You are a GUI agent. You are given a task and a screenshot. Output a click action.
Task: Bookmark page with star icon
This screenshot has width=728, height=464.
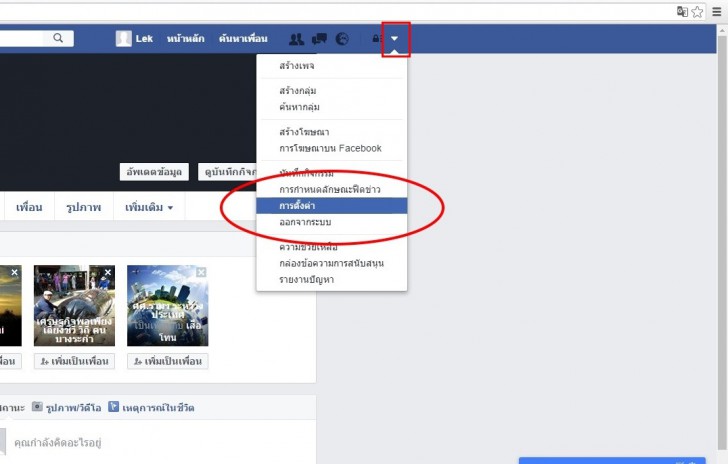697,12
